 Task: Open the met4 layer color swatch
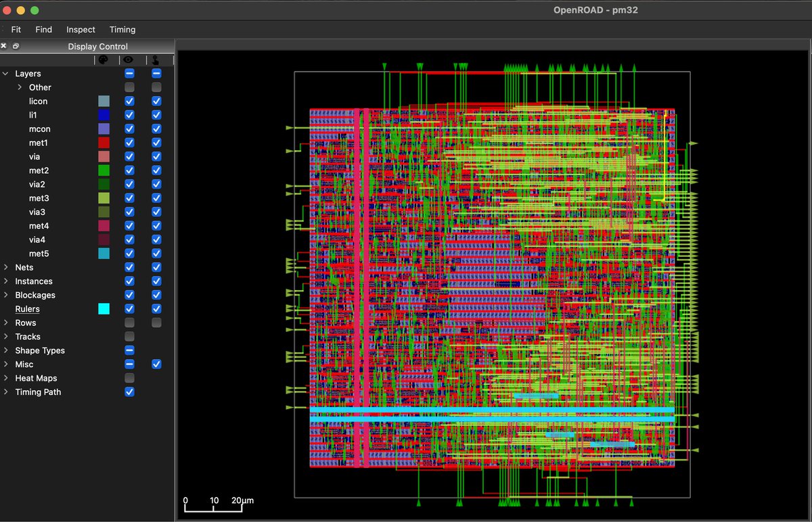104,226
